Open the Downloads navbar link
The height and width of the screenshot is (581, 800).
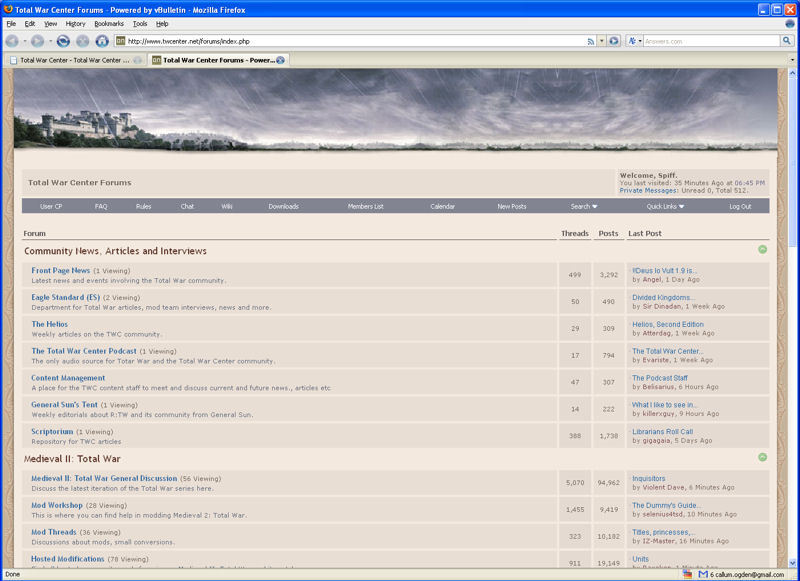click(x=284, y=207)
